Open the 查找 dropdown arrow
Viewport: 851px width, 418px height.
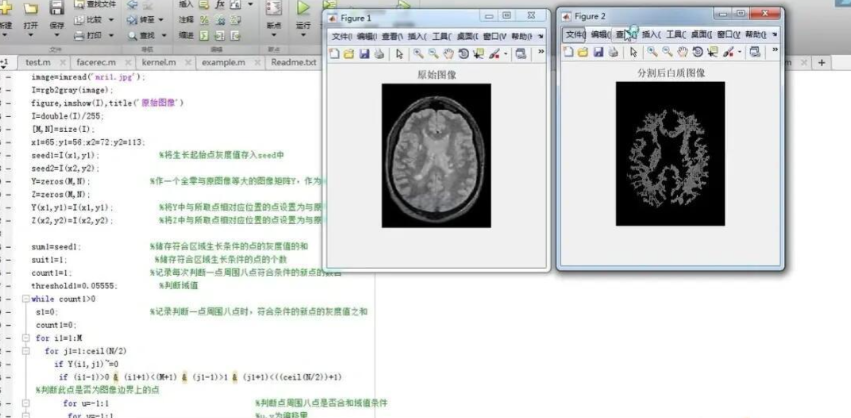pyautogui.click(x=164, y=35)
